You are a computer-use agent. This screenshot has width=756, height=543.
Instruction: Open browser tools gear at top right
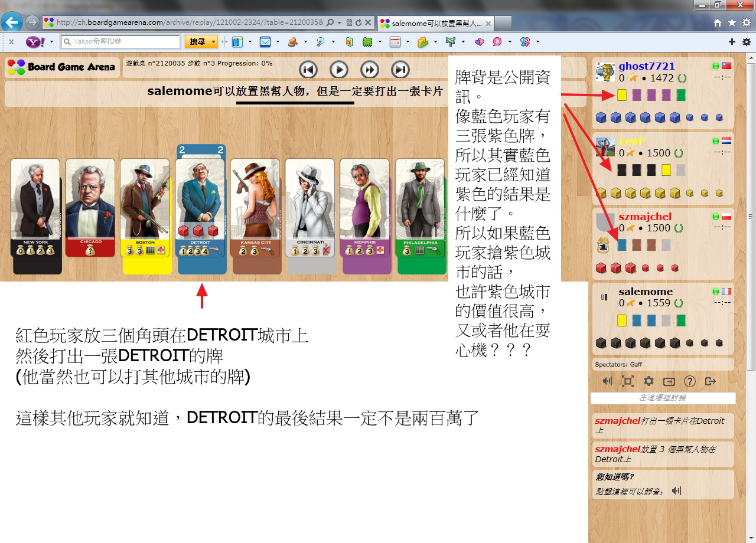(x=747, y=22)
